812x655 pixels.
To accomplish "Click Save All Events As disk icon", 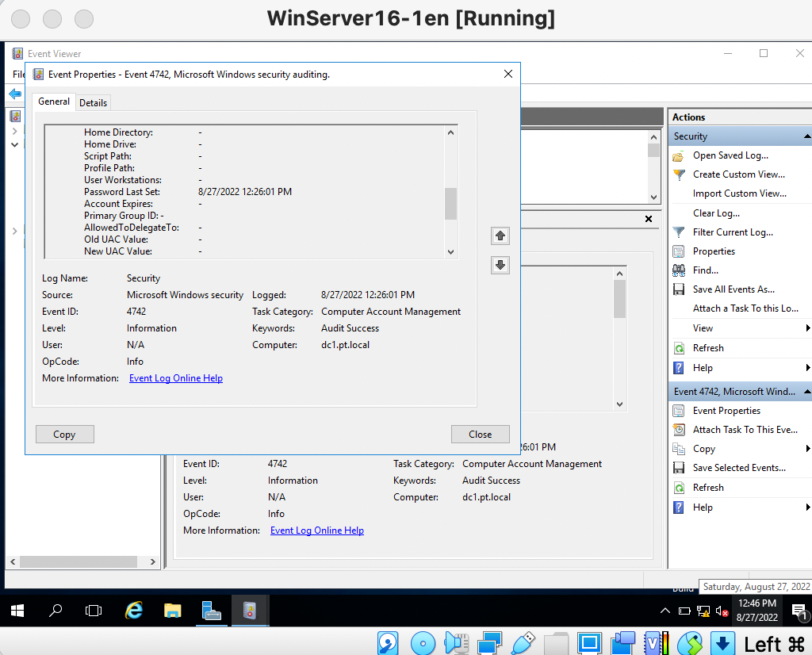I will point(679,289).
